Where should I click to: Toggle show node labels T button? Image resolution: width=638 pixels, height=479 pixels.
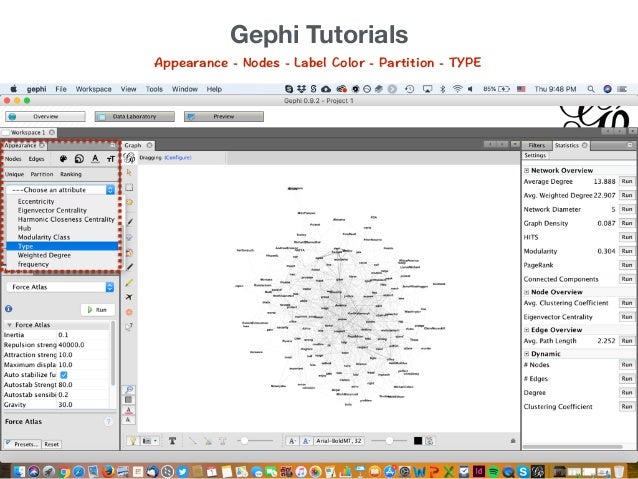coord(173,441)
